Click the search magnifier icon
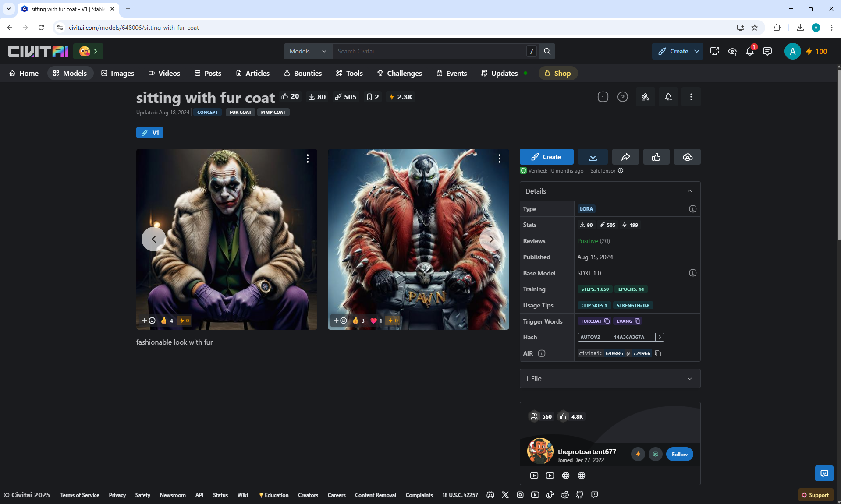 (547, 51)
